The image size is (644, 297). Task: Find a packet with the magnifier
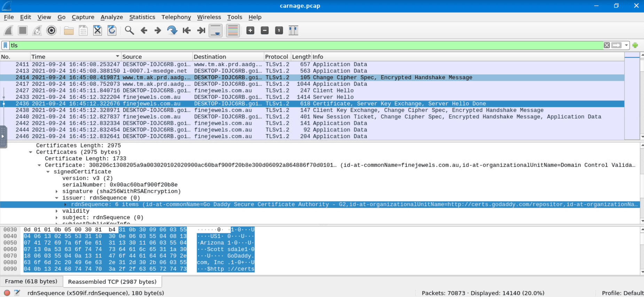pyautogui.click(x=129, y=31)
